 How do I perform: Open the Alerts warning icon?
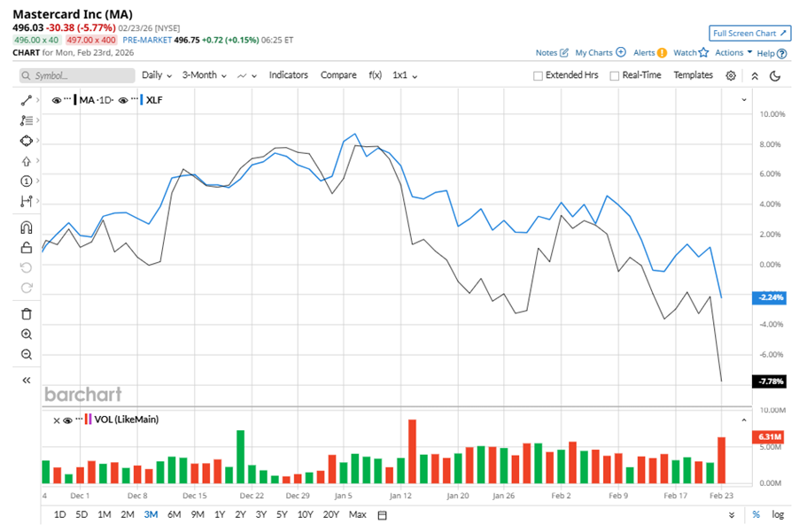point(662,52)
